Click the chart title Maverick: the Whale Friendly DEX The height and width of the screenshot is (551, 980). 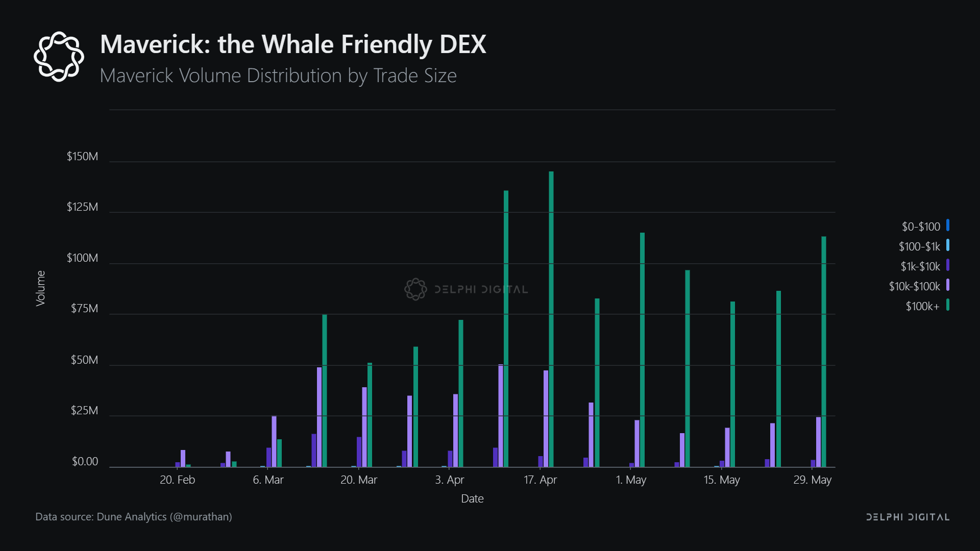coord(293,44)
